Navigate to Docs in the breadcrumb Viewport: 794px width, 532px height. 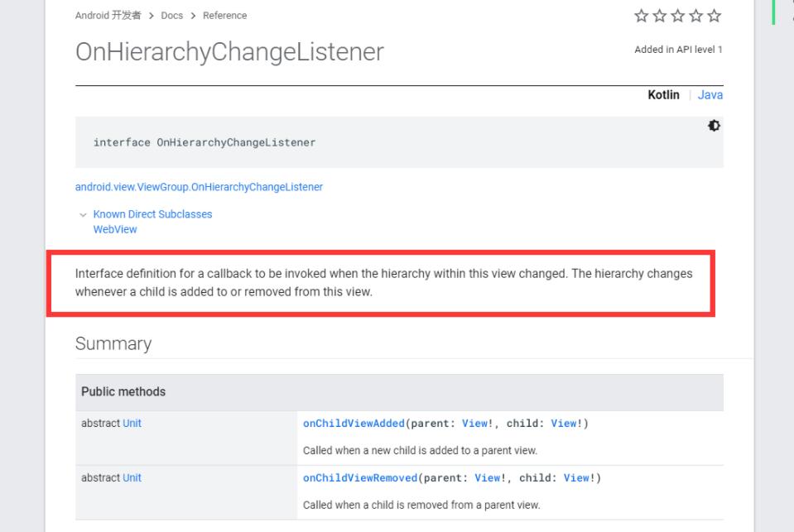point(172,16)
